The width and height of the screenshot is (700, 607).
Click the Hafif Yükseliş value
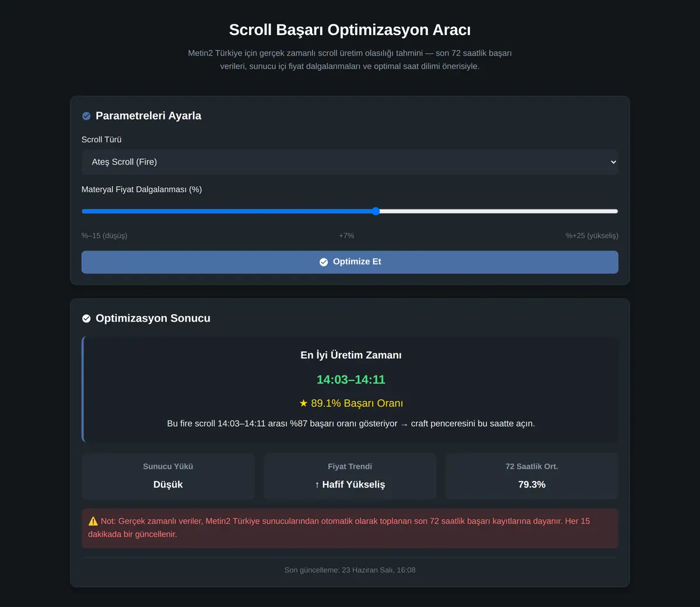coord(350,484)
